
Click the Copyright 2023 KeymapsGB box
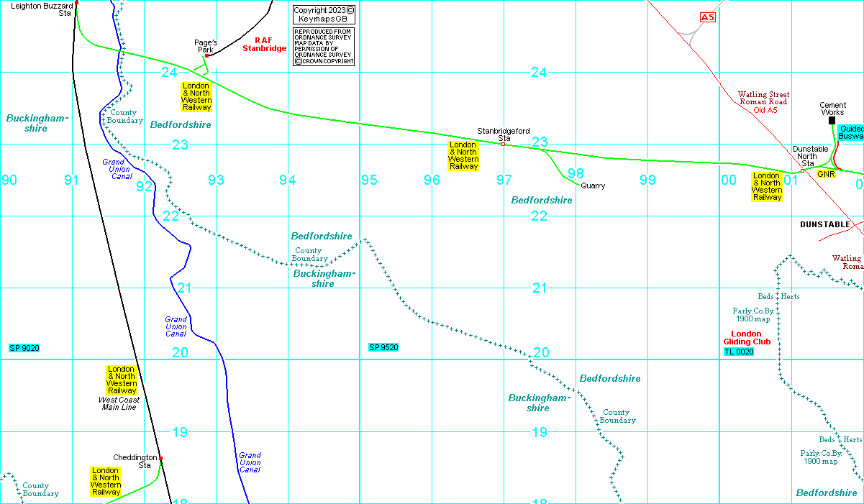click(324, 14)
